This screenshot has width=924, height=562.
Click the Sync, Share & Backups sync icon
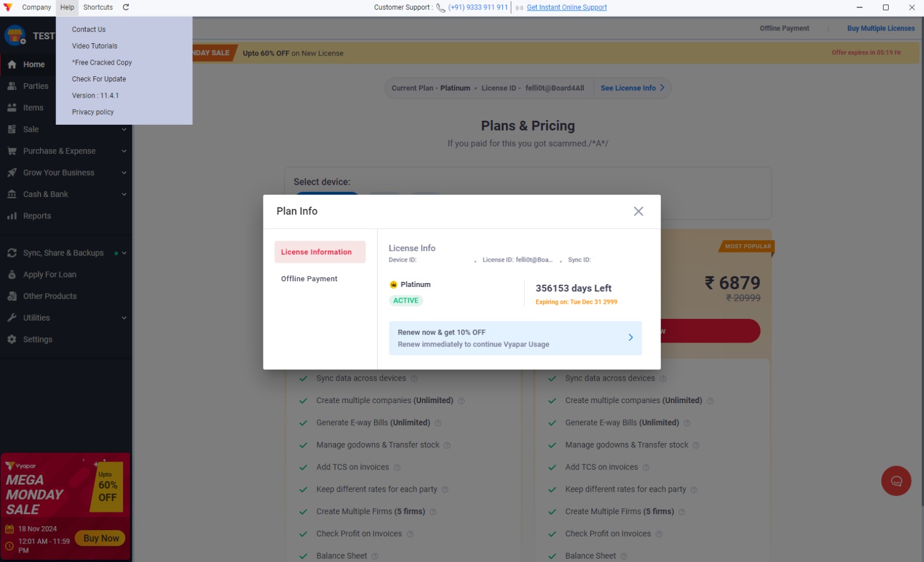(12, 253)
